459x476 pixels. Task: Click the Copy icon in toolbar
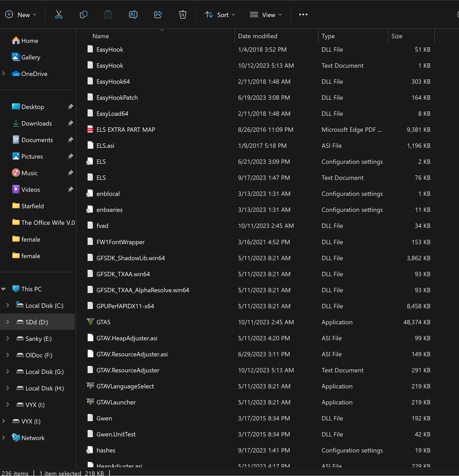point(84,15)
